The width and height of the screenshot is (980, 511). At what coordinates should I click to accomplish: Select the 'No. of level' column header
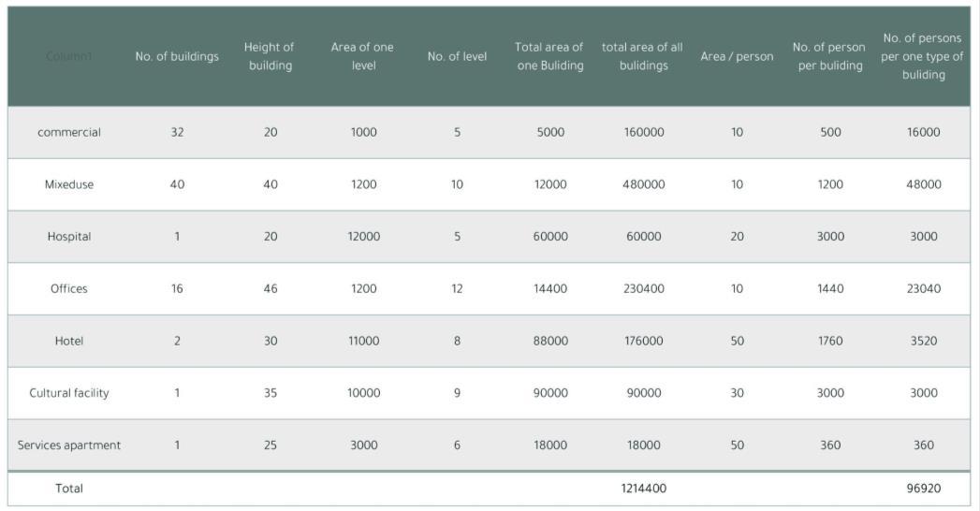click(x=457, y=56)
